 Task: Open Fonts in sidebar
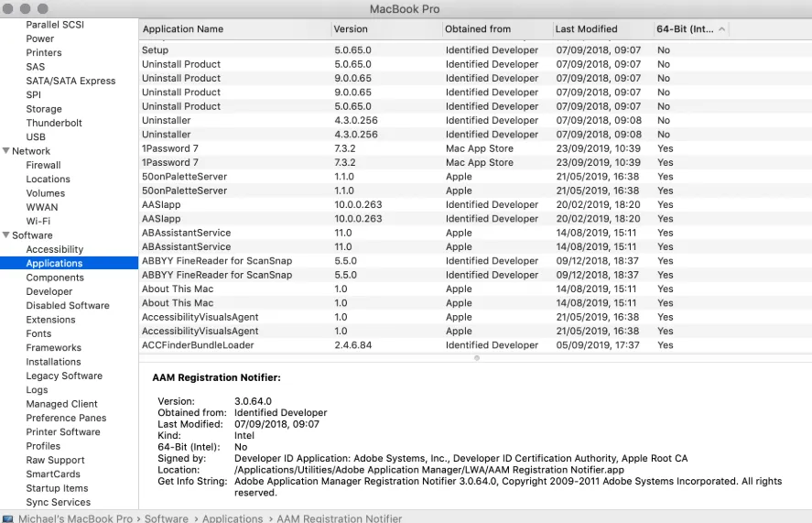(38, 333)
